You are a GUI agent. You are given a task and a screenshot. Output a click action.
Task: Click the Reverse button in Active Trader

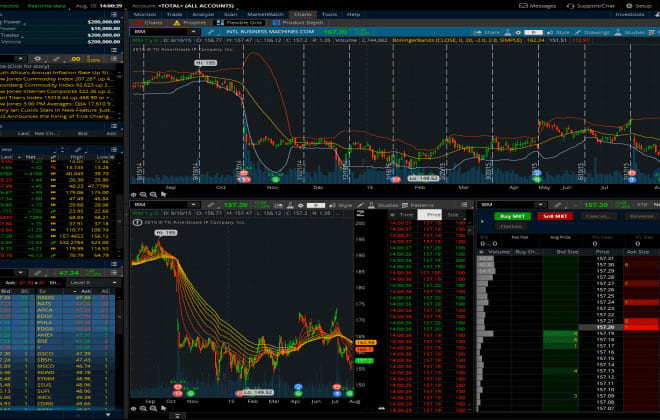(x=641, y=216)
